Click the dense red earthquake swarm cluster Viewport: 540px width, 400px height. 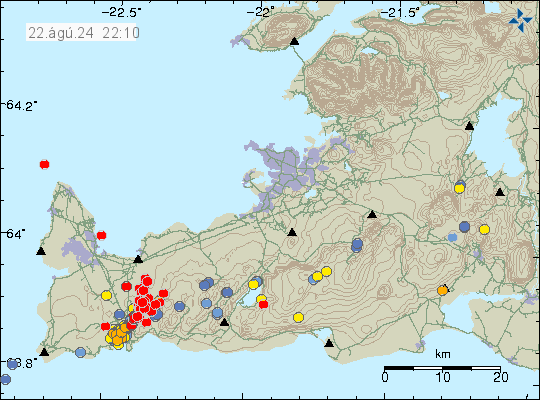tap(145, 301)
